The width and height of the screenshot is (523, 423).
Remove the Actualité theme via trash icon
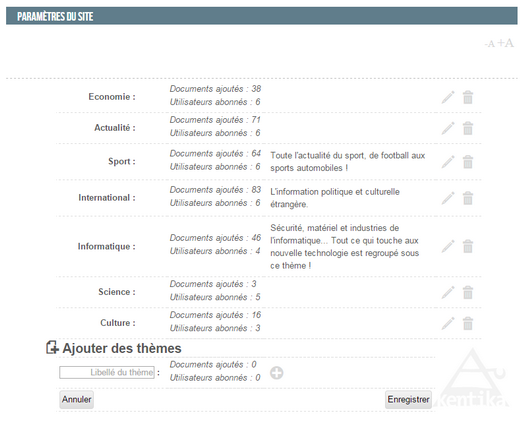tap(468, 128)
